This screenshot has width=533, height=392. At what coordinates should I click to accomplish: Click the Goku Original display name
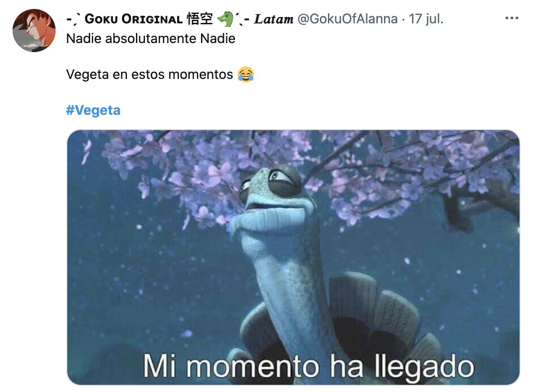(134, 19)
